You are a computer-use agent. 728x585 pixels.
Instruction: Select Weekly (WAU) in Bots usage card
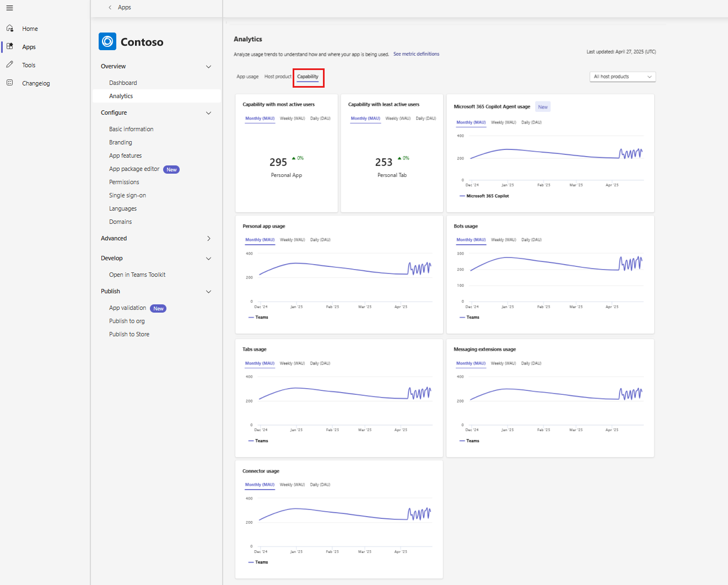pyautogui.click(x=504, y=240)
